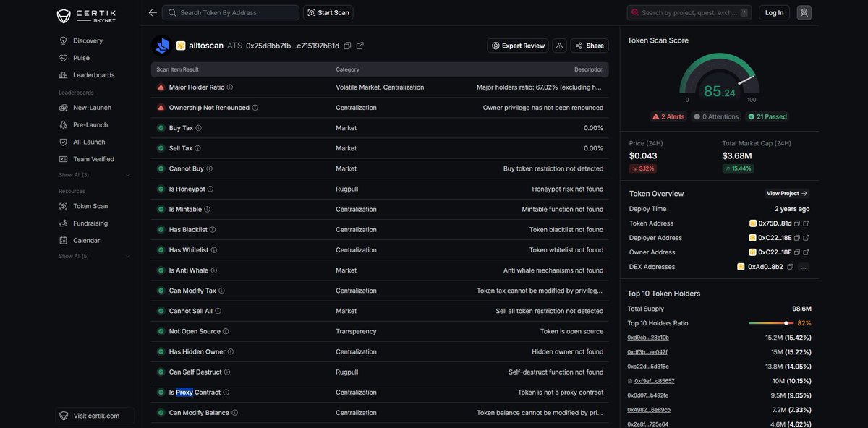868x428 pixels.
Task: Click the info icon beside Is Honeypot
Action: point(210,189)
